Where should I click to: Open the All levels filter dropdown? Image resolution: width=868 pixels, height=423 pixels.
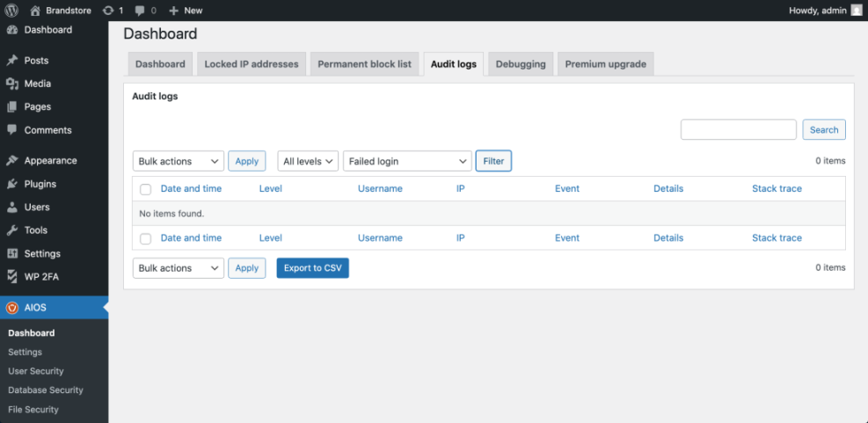(x=308, y=161)
